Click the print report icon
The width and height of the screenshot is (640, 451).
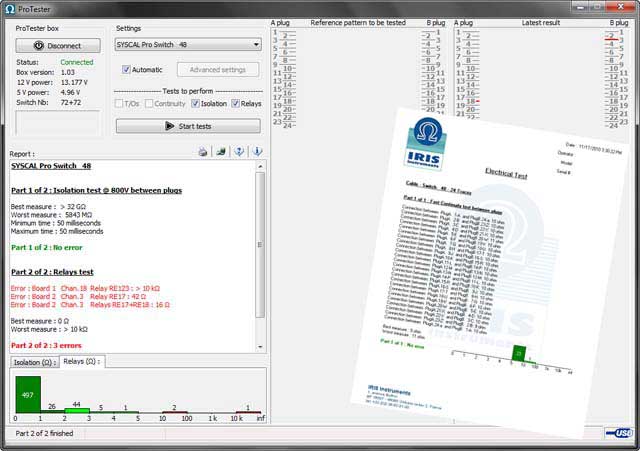point(203,152)
